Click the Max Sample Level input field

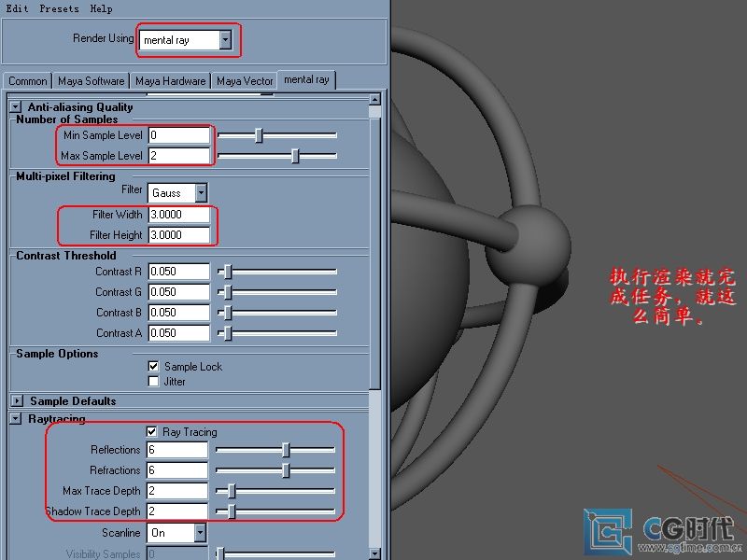[x=178, y=156]
